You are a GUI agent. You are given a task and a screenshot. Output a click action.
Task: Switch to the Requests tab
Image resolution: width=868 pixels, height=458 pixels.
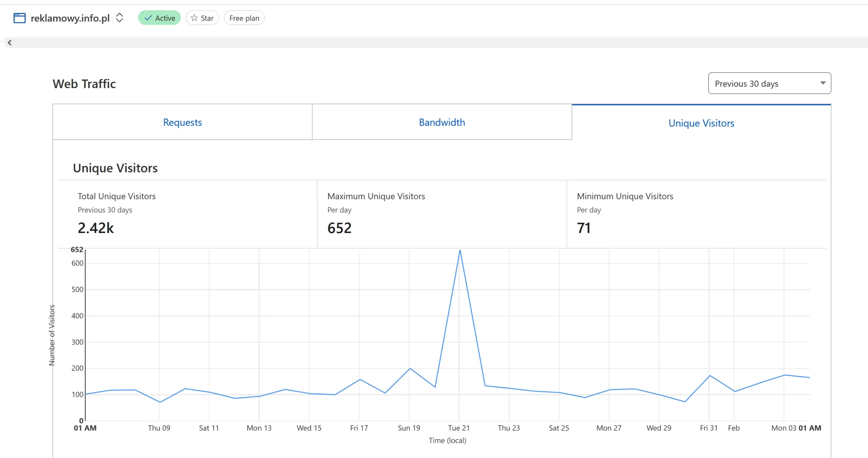coord(182,122)
